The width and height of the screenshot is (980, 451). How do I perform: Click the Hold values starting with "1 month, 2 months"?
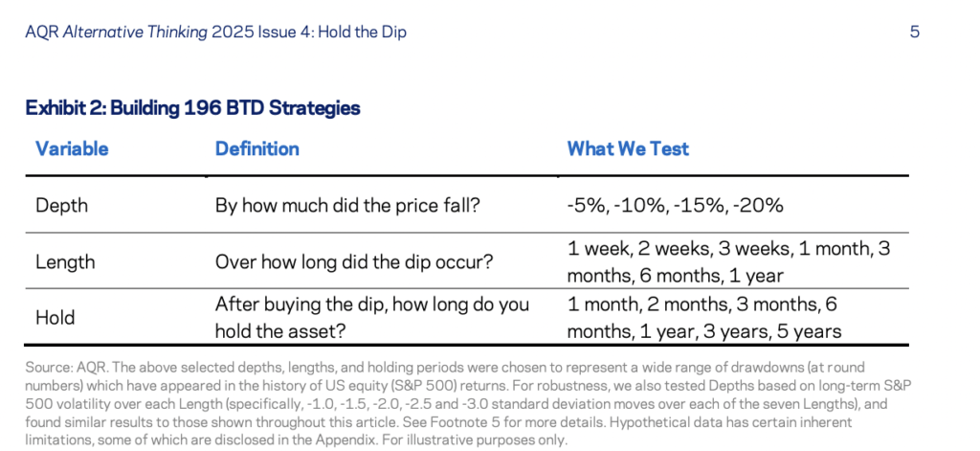[x=703, y=318]
